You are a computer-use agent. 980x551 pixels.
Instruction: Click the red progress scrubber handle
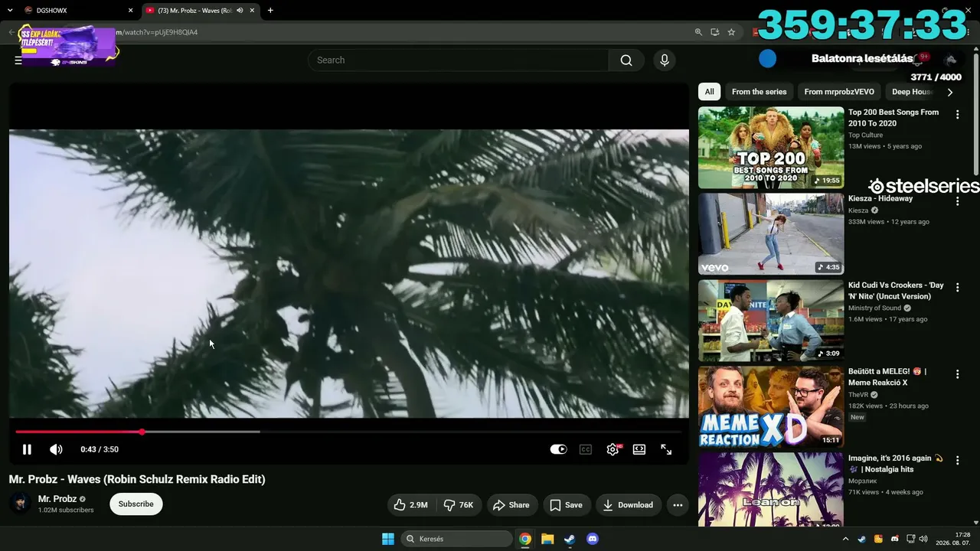(x=142, y=432)
